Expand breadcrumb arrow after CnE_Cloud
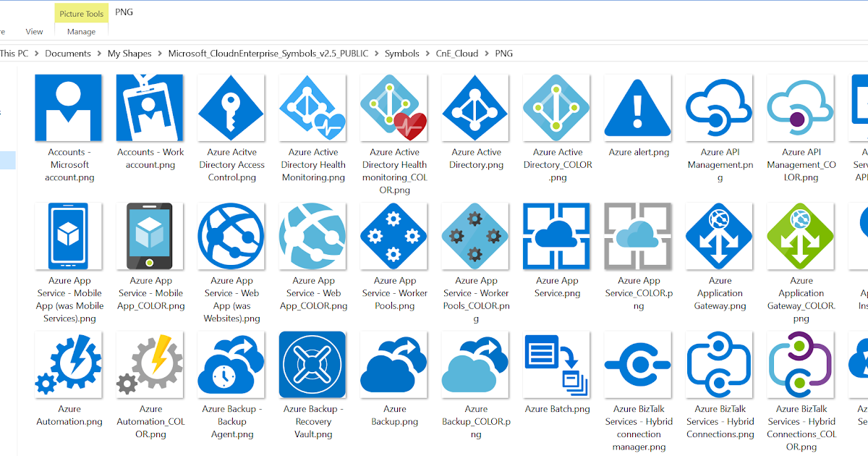Image resolution: width=868 pixels, height=456 pixels. click(x=488, y=54)
